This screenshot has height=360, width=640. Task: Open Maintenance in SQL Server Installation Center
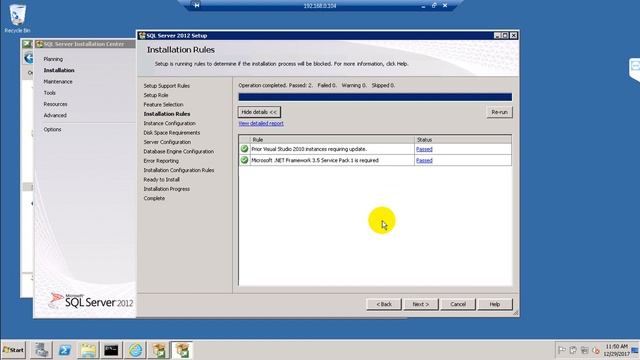(x=58, y=82)
